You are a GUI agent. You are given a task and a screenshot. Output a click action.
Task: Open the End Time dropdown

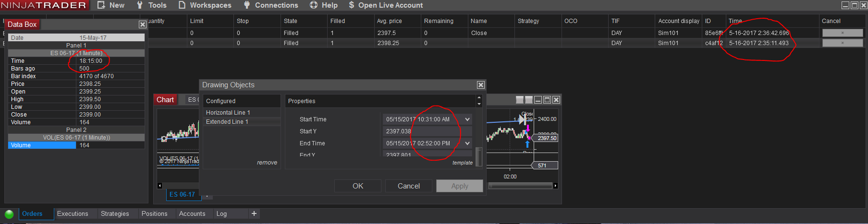467,143
